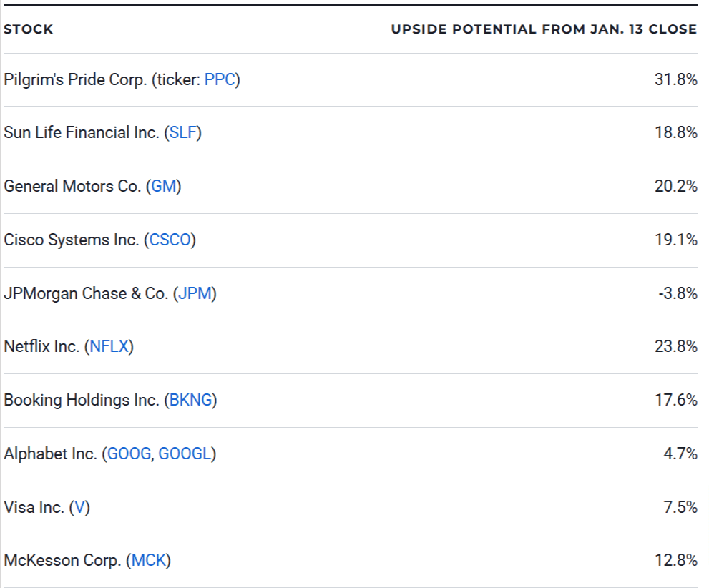Click the General Motors Co. company name
This screenshot has width=709, height=588.
click(72, 187)
